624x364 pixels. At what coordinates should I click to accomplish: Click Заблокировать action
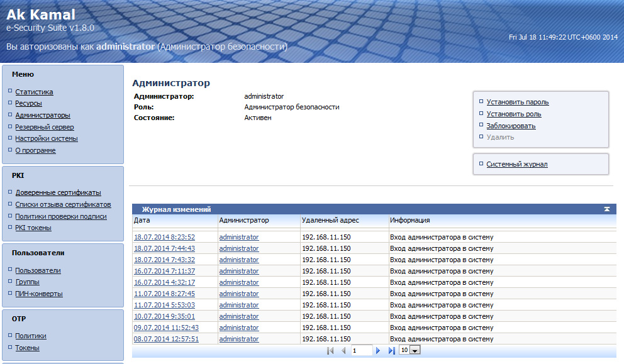[511, 126]
